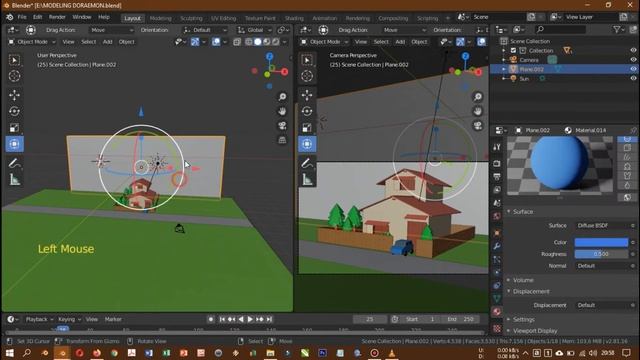Hide Plane.002 using its eye icon
Screen dimensions: 640x360
(x=633, y=69)
